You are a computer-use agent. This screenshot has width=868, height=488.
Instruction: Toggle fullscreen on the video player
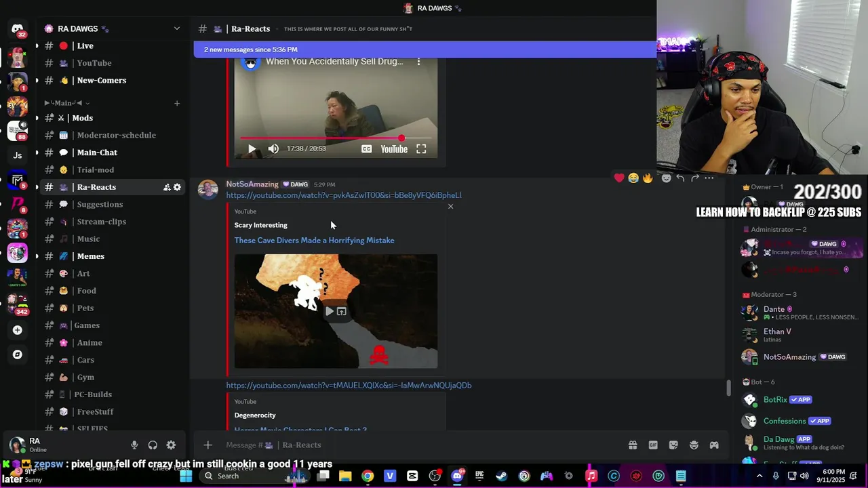[421, 149]
